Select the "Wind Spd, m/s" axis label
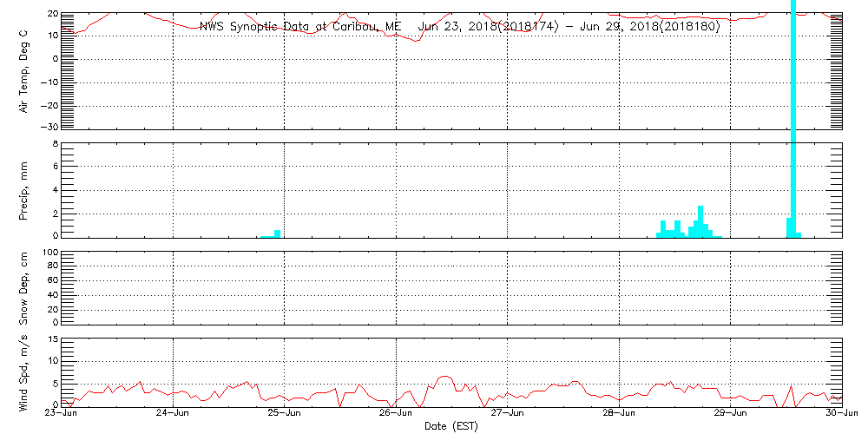Image resolution: width=868 pixels, height=434 pixels. pos(24,372)
